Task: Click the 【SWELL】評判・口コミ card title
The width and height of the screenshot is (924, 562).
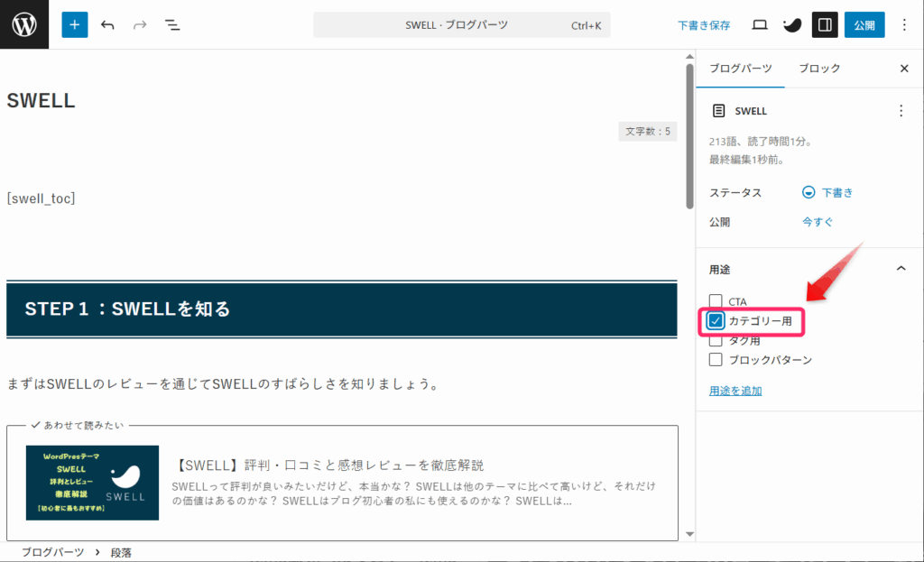Action: [x=328, y=465]
